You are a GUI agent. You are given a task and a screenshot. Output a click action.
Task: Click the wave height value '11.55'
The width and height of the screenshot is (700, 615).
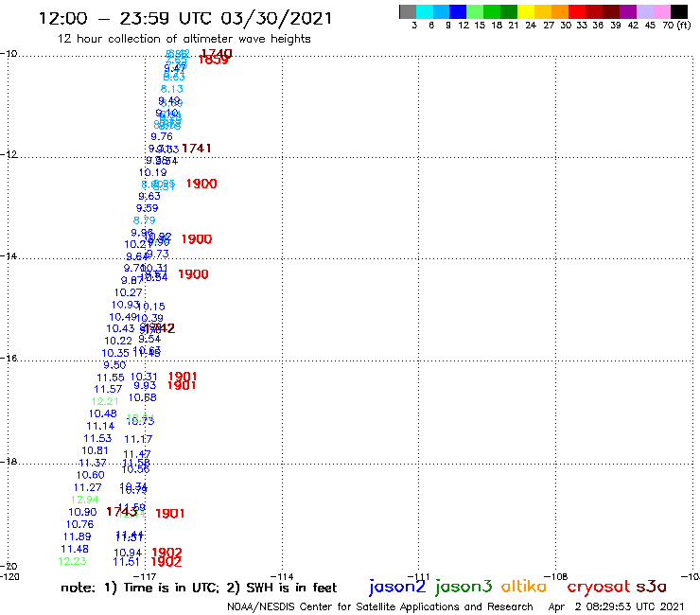111,378
